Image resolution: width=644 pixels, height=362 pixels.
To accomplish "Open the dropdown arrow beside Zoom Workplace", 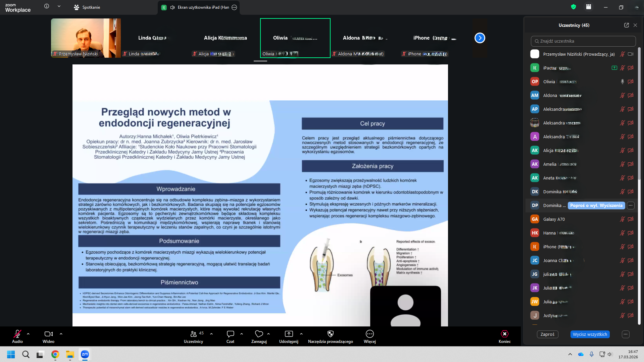I will click(59, 6).
